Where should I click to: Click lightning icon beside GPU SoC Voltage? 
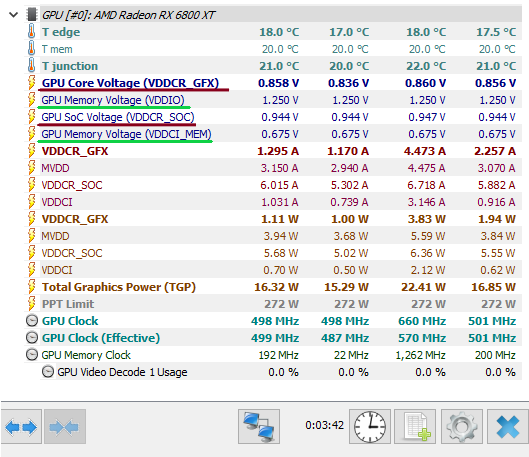[31, 117]
